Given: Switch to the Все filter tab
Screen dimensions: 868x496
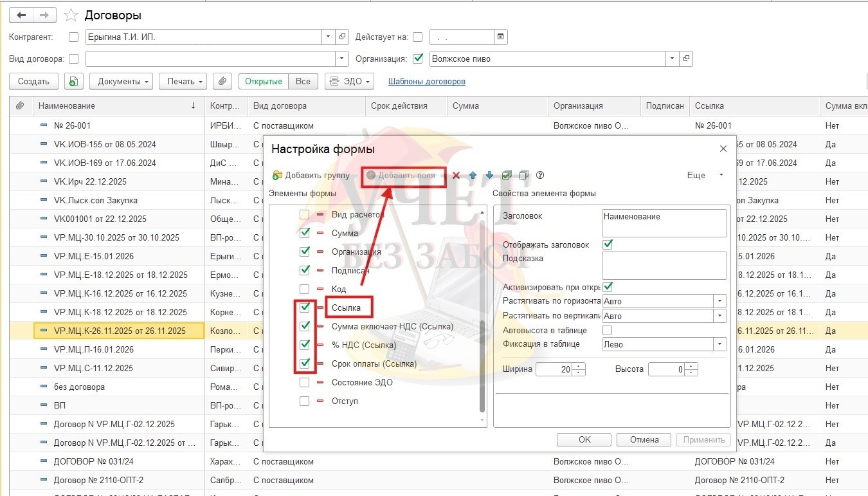Looking at the screenshot, I should coord(303,82).
